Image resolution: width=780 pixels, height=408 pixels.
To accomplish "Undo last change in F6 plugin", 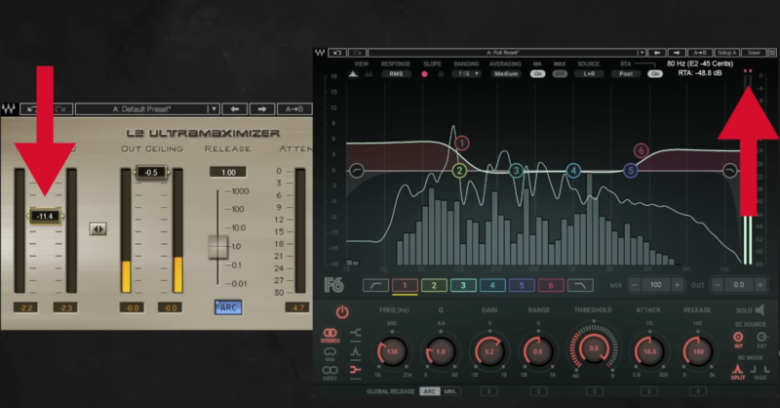I will [x=337, y=52].
